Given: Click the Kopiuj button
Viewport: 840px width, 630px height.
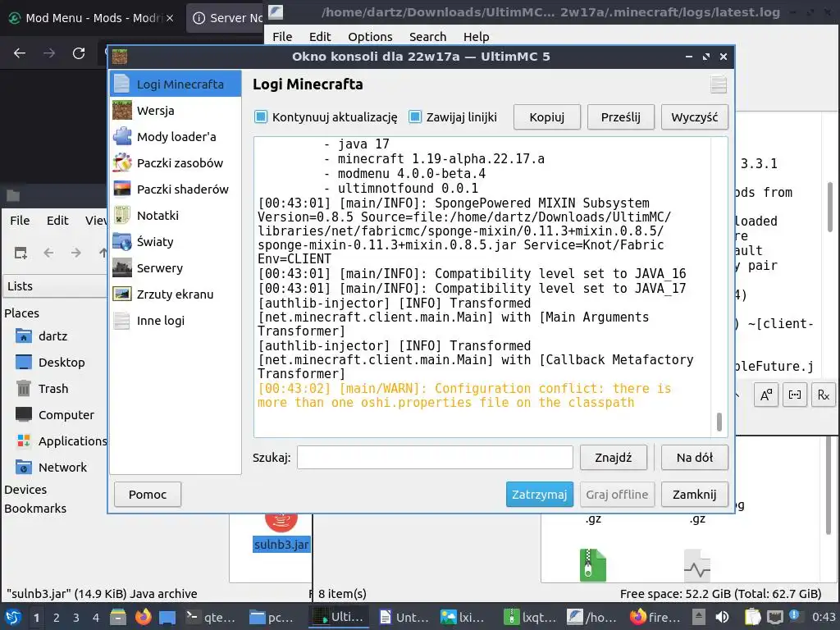Looking at the screenshot, I should (547, 116).
